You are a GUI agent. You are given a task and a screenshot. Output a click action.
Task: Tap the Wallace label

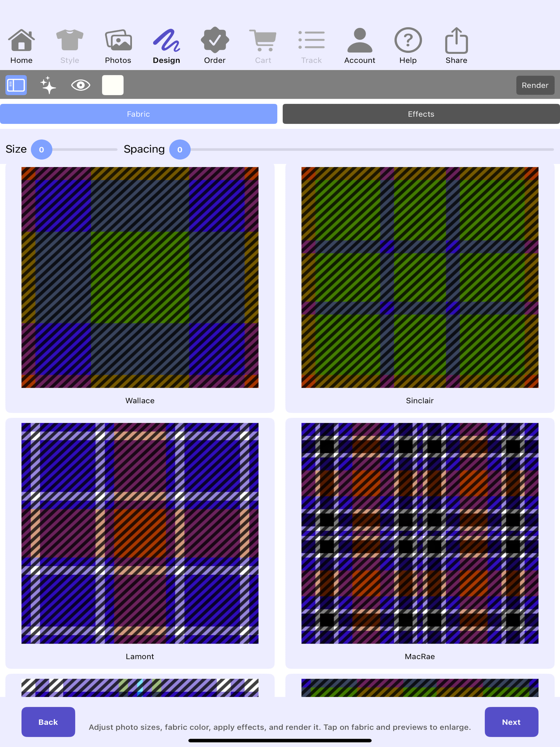pos(140,401)
